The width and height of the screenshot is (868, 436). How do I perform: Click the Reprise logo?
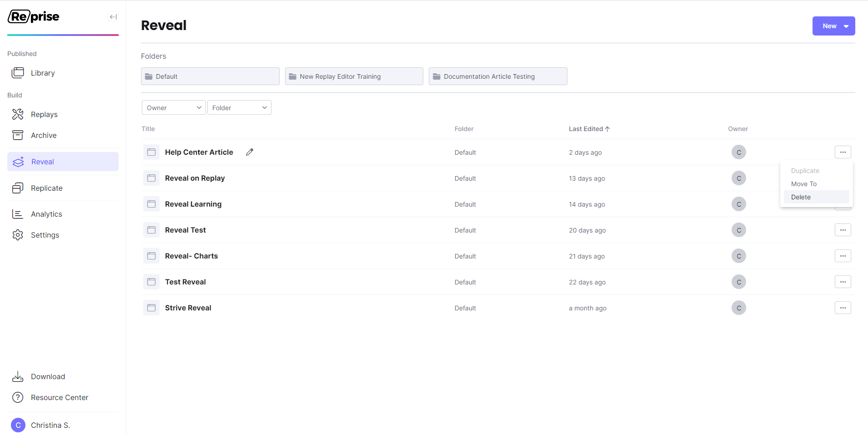pos(34,17)
